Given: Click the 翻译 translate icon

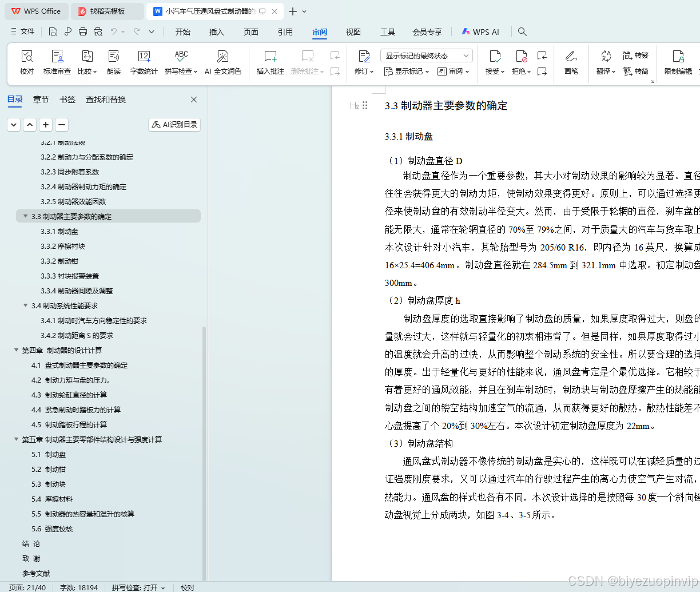Looking at the screenshot, I should (606, 56).
